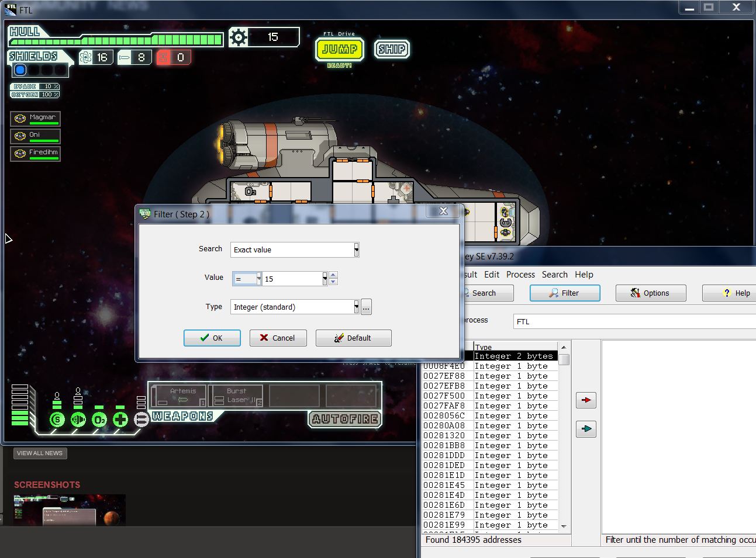
Task: Toggle the Artemis weapon slot
Action: [179, 396]
